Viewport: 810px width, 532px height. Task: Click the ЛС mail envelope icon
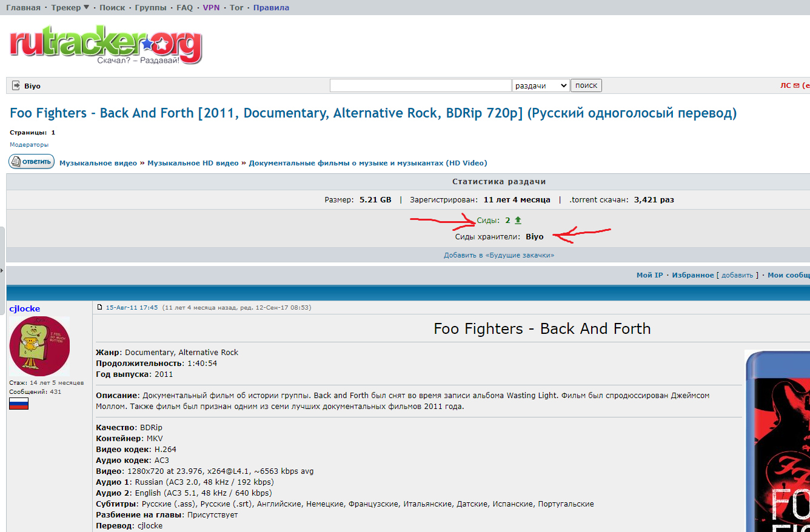[x=796, y=86]
